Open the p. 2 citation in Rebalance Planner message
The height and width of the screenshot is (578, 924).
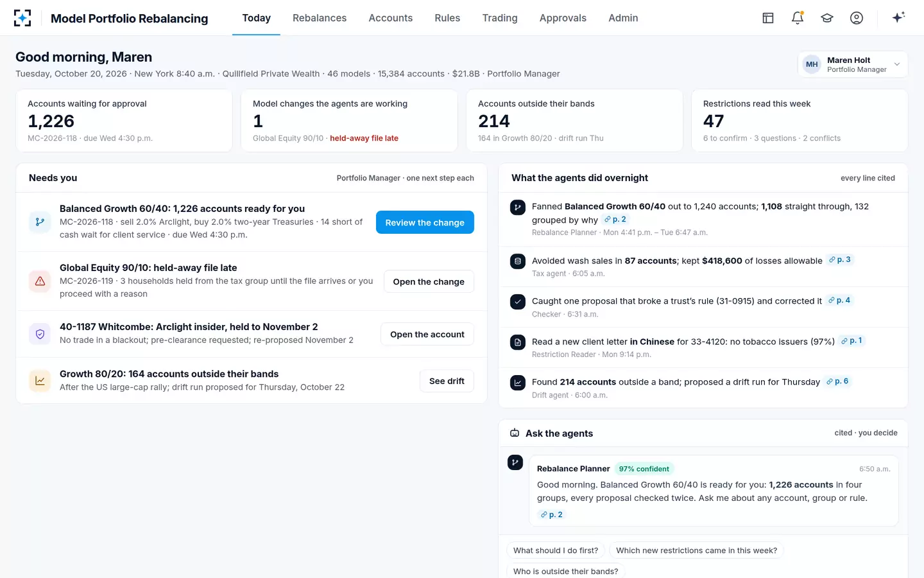(x=552, y=514)
